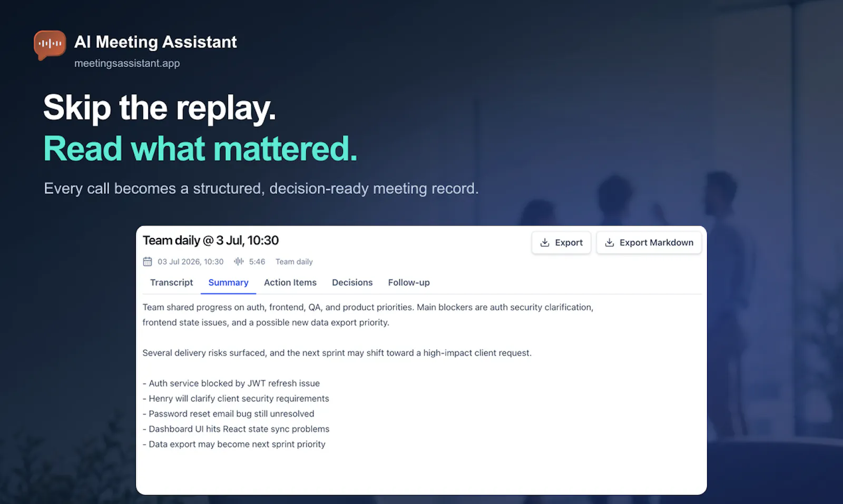Click the audio waveform icon next to 5:46

coord(239,261)
